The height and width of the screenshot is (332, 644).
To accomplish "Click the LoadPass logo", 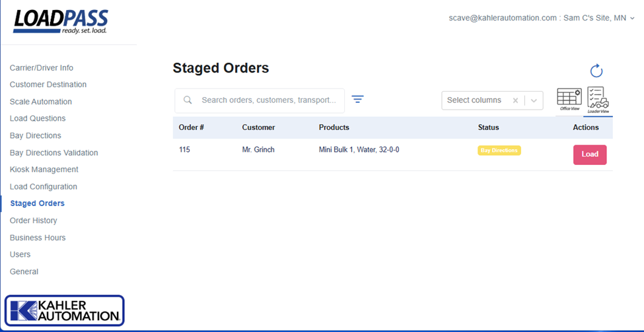I will pyautogui.click(x=61, y=21).
